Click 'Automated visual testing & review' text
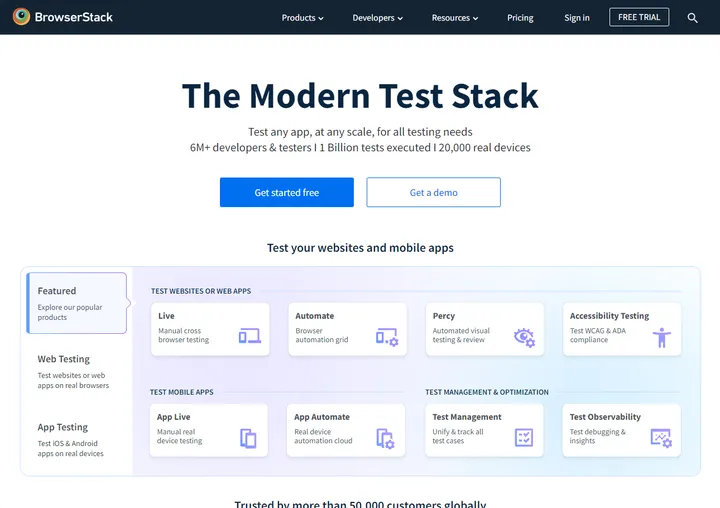The image size is (720, 508). click(x=461, y=335)
